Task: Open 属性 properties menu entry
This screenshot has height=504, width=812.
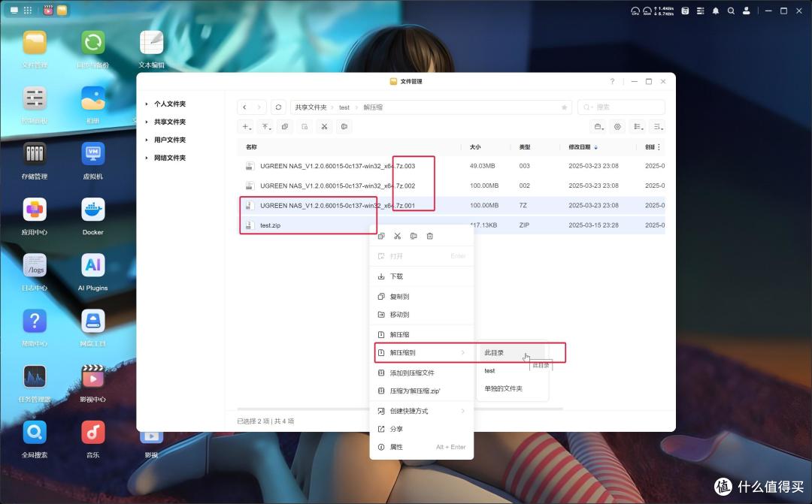Action: pos(422,447)
